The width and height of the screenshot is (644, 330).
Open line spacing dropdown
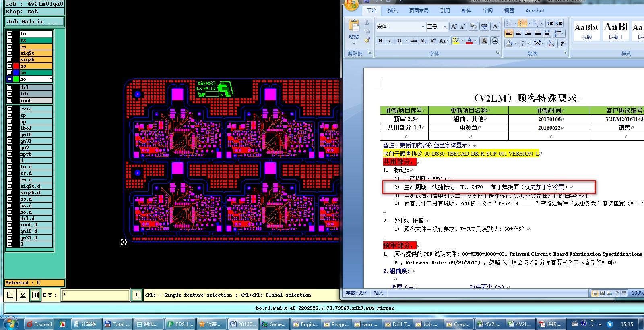(x=559, y=33)
